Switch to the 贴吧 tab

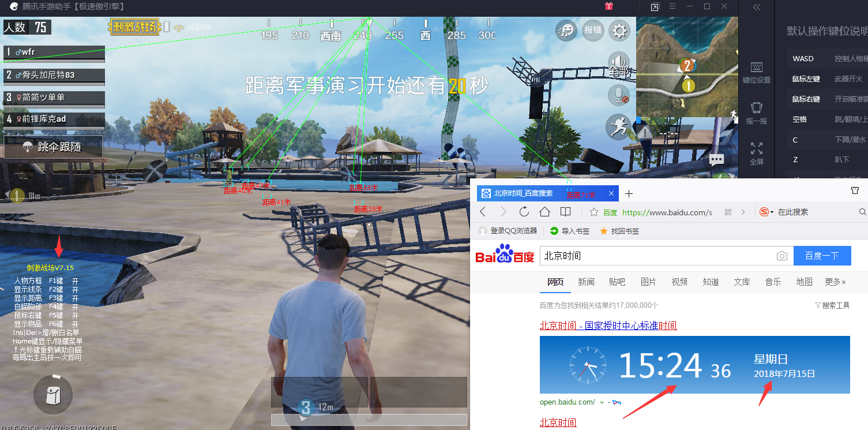[x=617, y=282]
